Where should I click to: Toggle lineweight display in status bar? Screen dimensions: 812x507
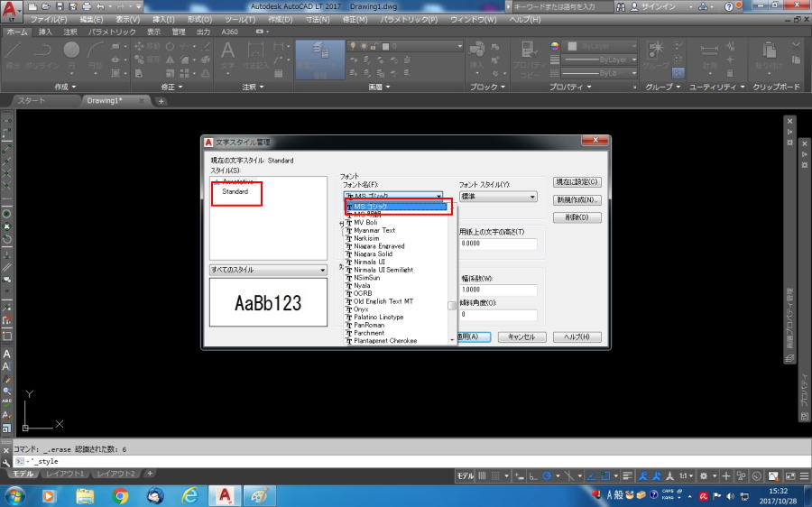(627, 476)
